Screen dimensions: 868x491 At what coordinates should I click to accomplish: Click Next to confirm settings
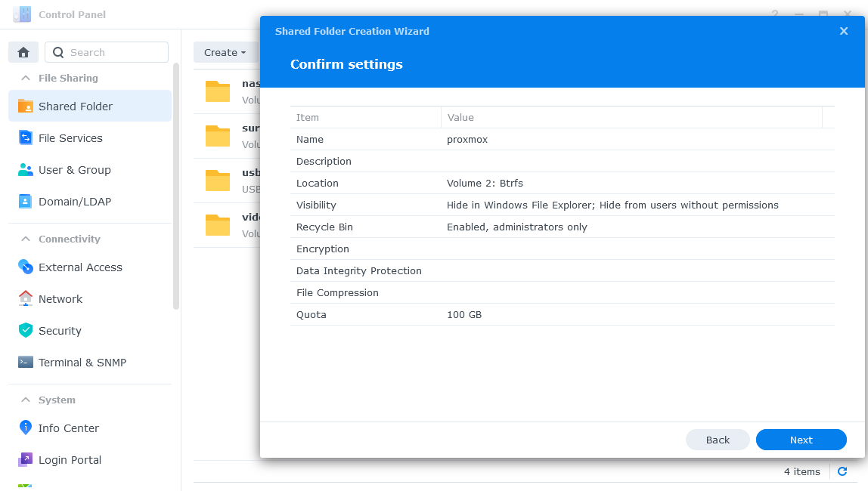click(801, 440)
